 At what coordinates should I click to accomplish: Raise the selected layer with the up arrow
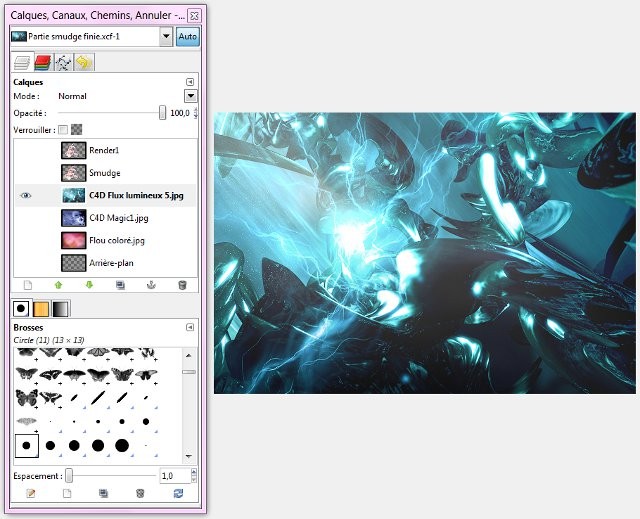tap(59, 285)
